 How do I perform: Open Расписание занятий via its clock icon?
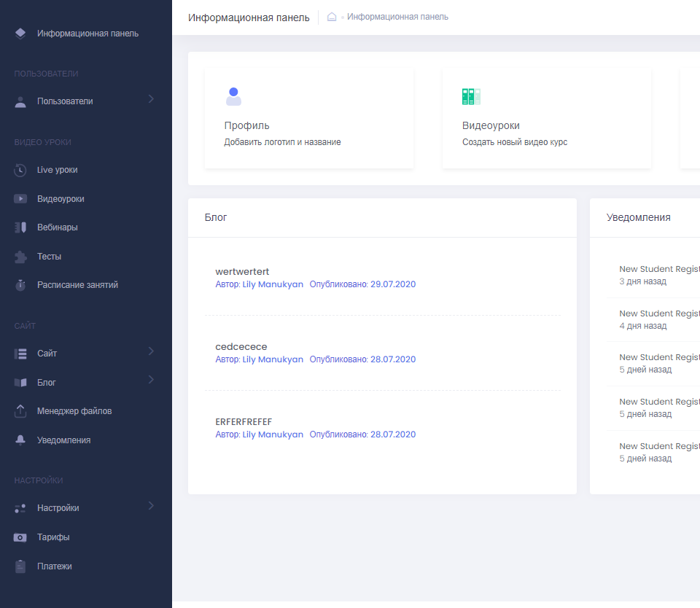pyautogui.click(x=20, y=285)
